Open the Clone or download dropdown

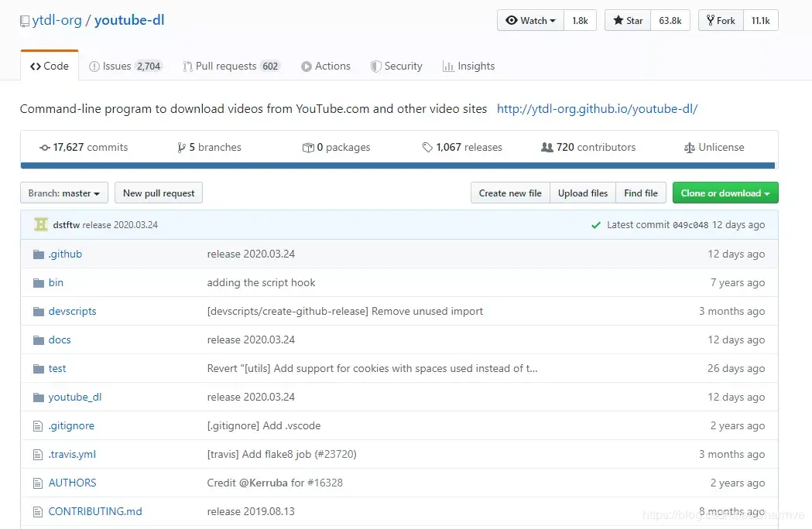click(725, 193)
